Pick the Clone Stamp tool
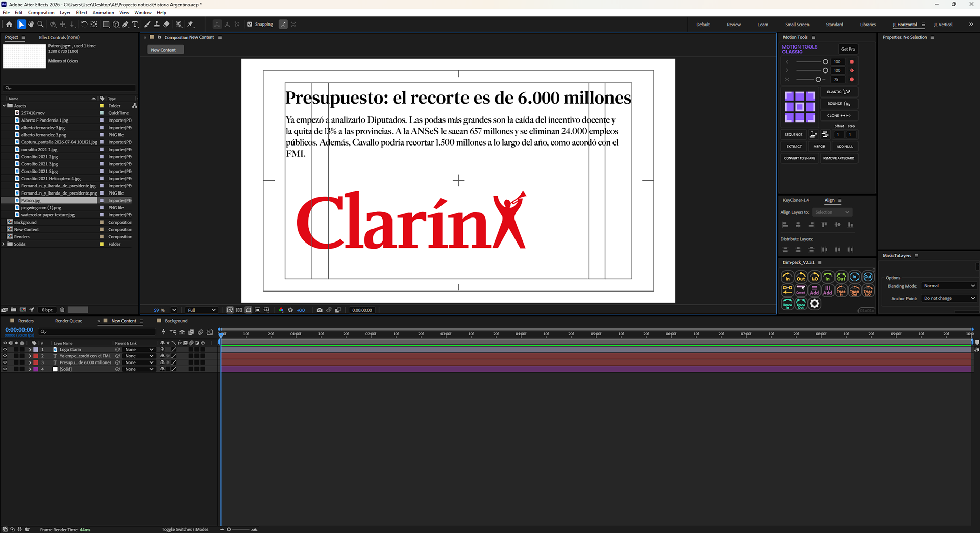Screen dimensions: 980x533 pos(157,24)
